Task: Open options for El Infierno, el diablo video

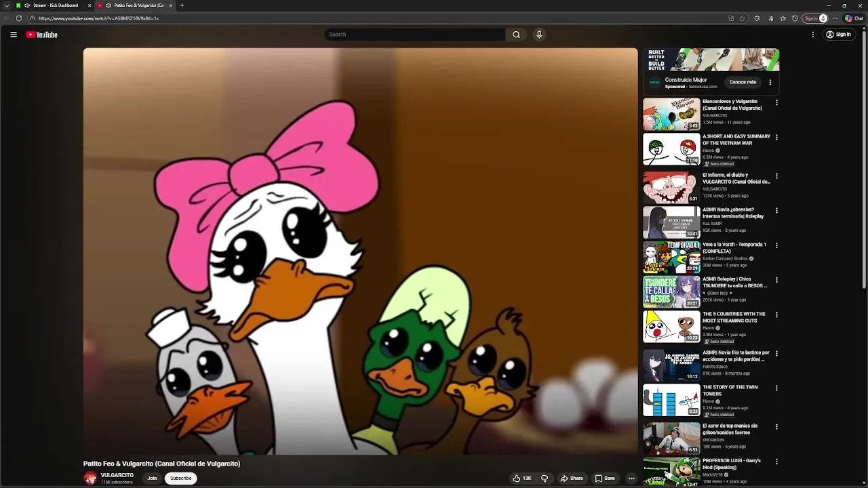Action: 776,176
